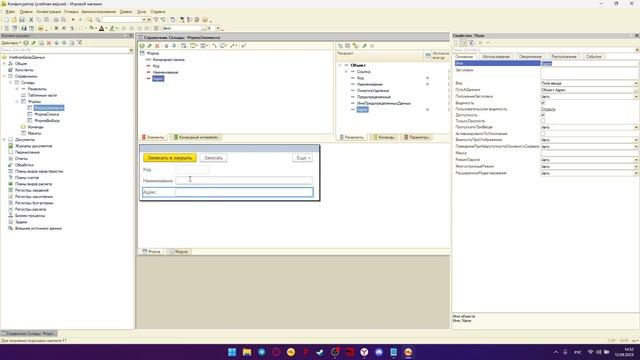Click the Наименование input field in form preview
The height and width of the screenshot is (360, 640).
pos(244,180)
